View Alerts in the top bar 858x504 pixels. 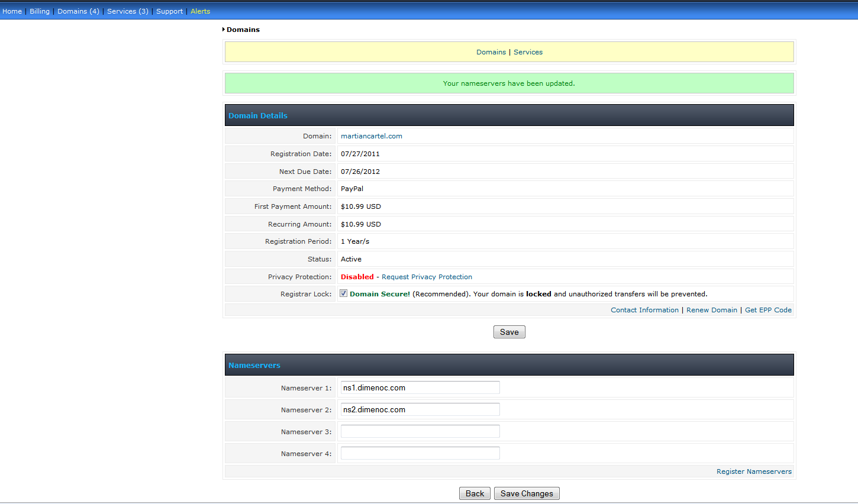tap(200, 11)
